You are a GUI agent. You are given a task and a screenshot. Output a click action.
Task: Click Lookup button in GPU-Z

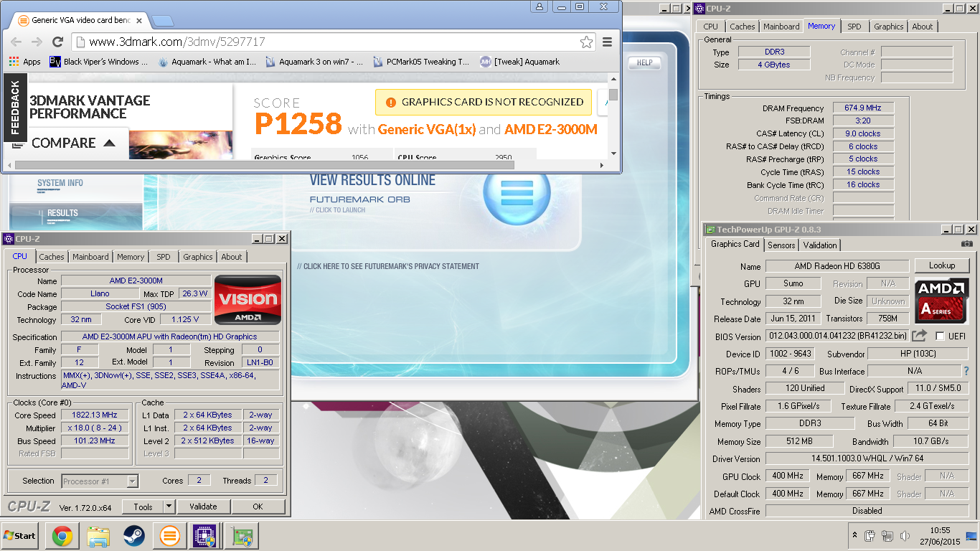point(942,265)
